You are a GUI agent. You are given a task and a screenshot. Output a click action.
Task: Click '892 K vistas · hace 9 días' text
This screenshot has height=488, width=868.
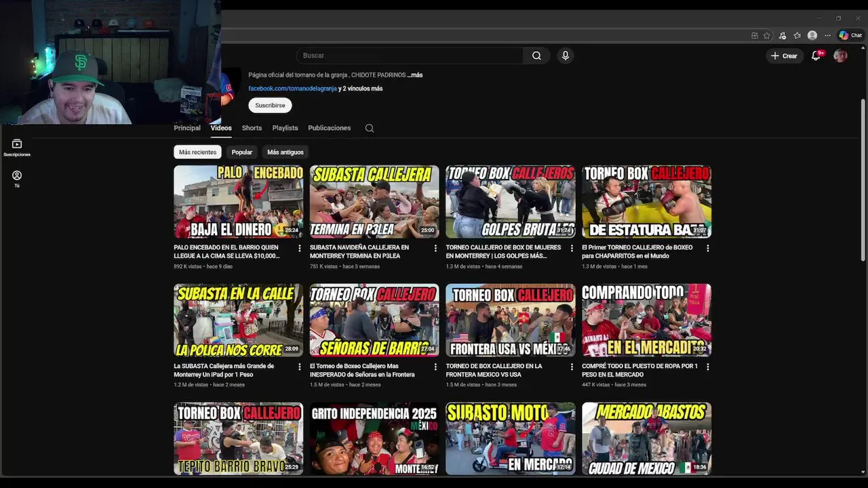[203, 266]
